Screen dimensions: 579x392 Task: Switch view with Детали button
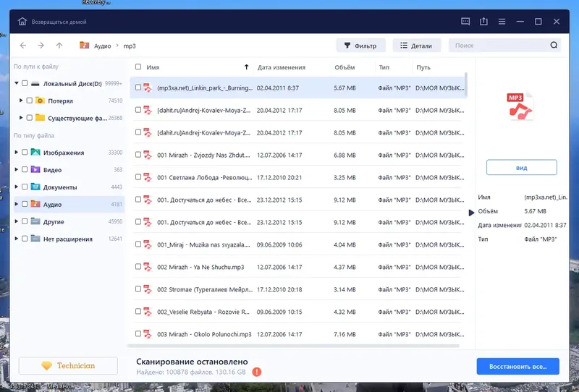pos(416,46)
